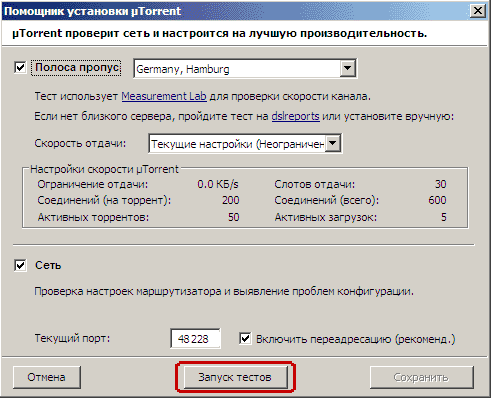This screenshot has width=491, height=398.
Task: Open the Measurement Lab link
Action: [164, 96]
